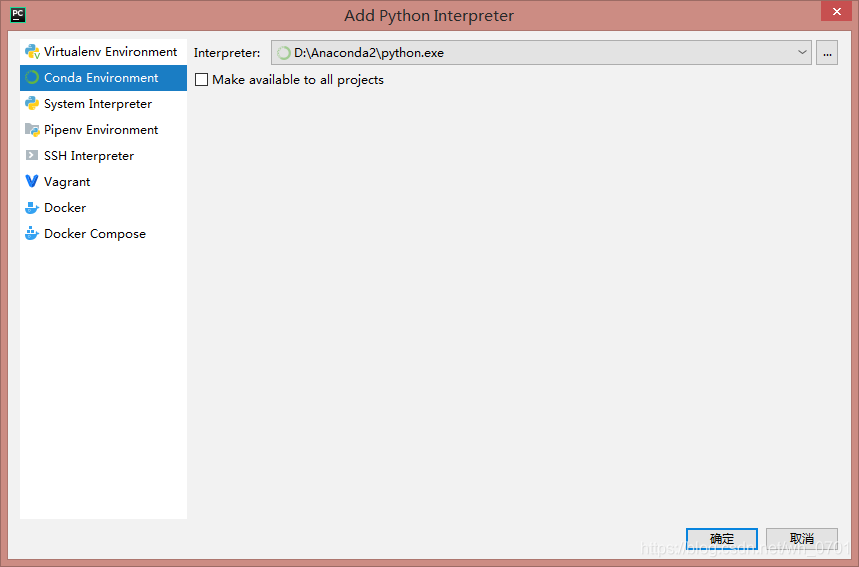Select the Conda Environment label

point(101,78)
